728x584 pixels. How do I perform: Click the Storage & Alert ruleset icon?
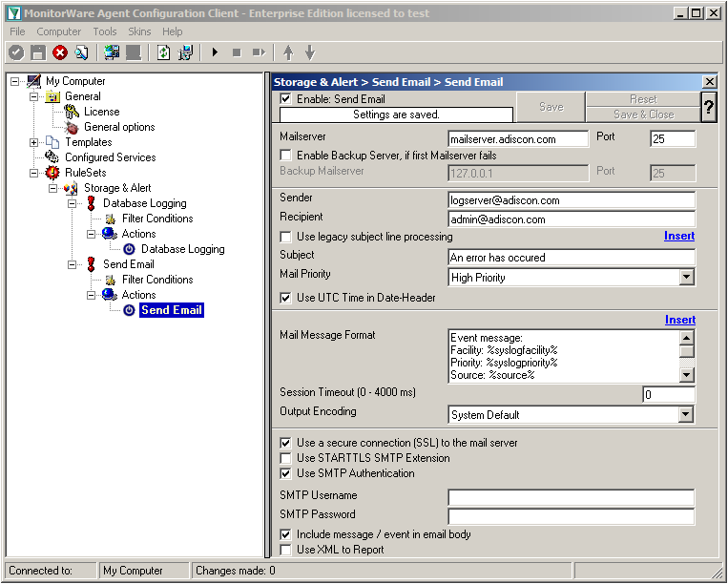click(72, 188)
